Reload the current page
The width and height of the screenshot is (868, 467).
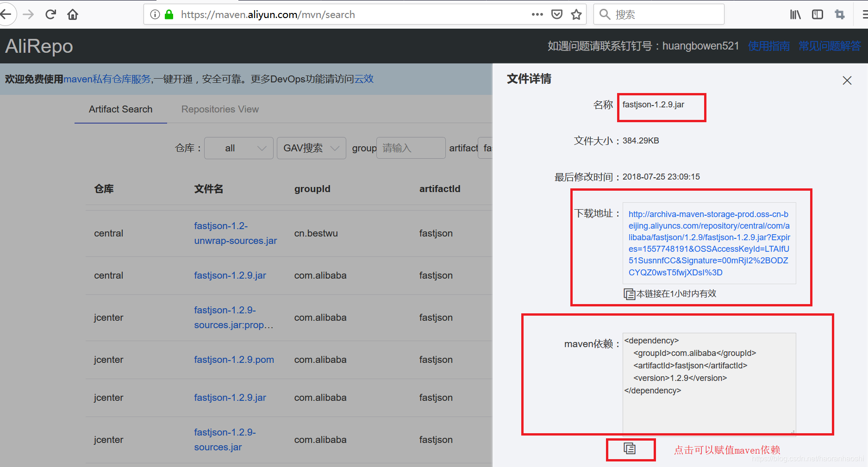point(51,14)
